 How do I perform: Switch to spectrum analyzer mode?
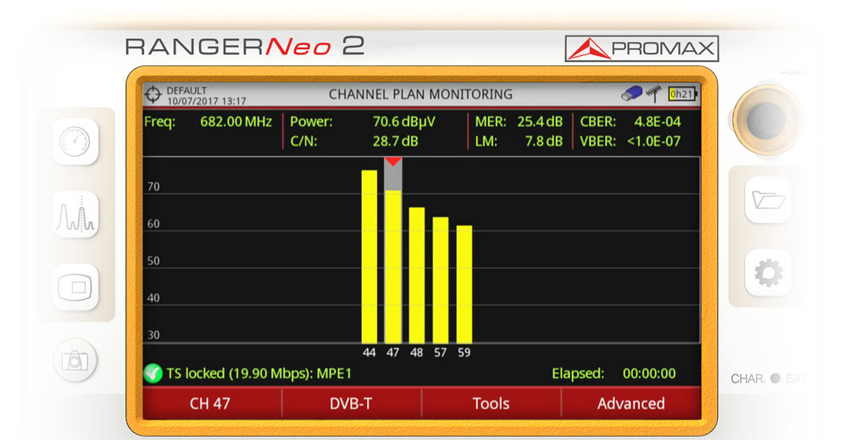(x=75, y=214)
